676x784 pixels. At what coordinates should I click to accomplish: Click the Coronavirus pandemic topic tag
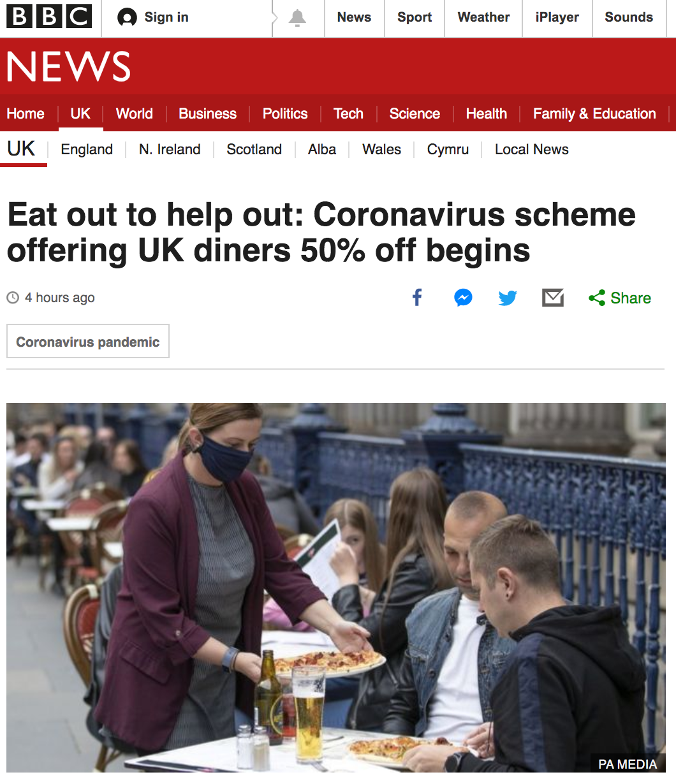click(x=88, y=341)
